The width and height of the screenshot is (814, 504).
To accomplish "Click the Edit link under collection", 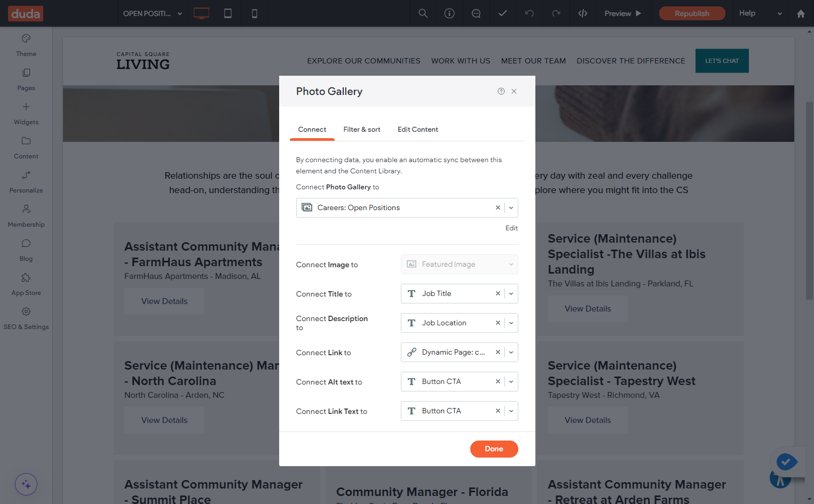I will tap(511, 228).
